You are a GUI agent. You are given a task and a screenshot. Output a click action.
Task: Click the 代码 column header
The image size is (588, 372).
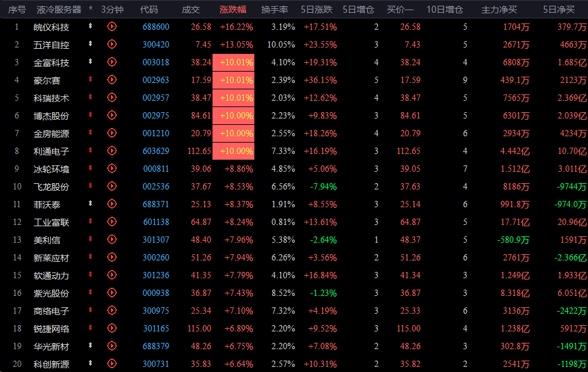[149, 10]
